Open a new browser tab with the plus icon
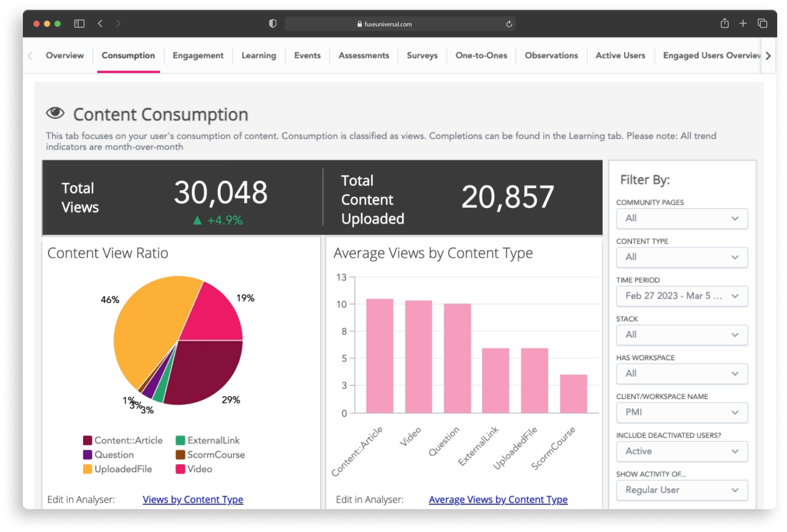 743,23
